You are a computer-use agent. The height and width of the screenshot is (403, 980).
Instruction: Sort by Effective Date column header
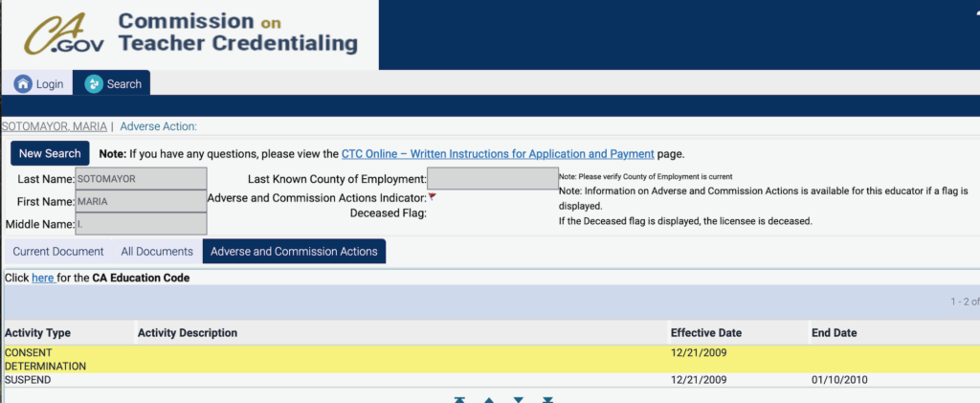(706, 333)
